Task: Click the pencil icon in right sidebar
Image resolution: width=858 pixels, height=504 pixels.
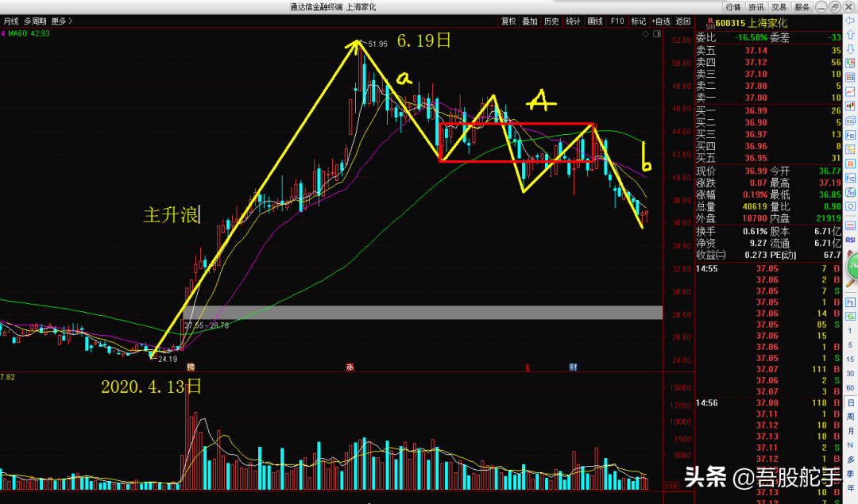Action: pyautogui.click(x=850, y=284)
